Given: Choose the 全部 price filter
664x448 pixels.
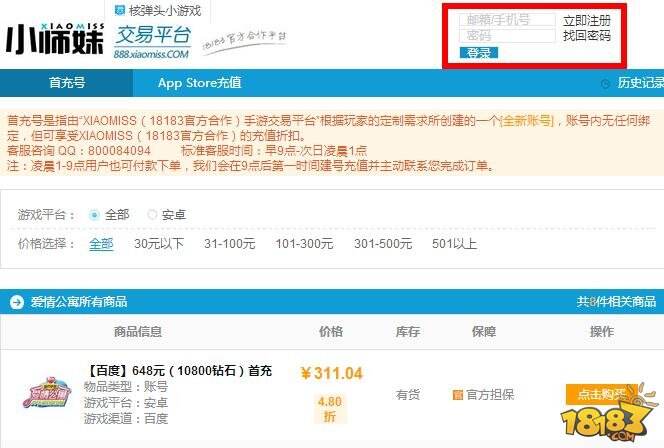Looking at the screenshot, I should pyautogui.click(x=101, y=244).
